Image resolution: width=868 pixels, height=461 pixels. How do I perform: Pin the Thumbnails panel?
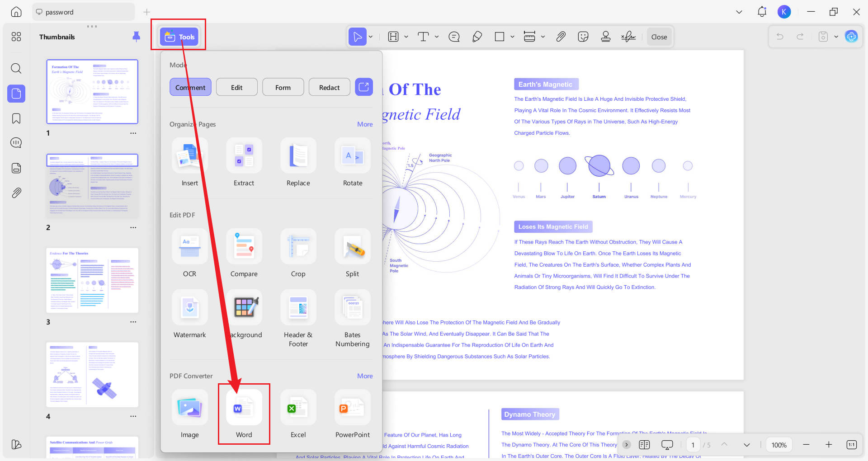[136, 37]
